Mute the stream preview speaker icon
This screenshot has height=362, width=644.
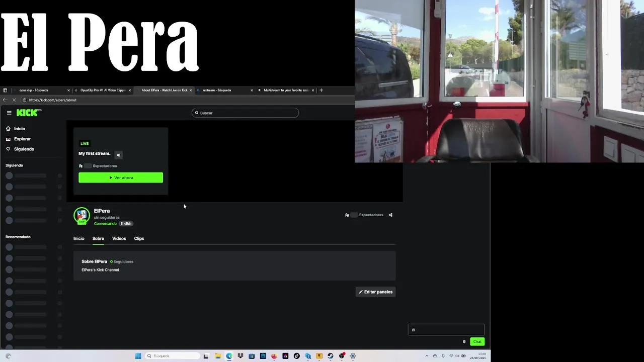click(x=118, y=155)
